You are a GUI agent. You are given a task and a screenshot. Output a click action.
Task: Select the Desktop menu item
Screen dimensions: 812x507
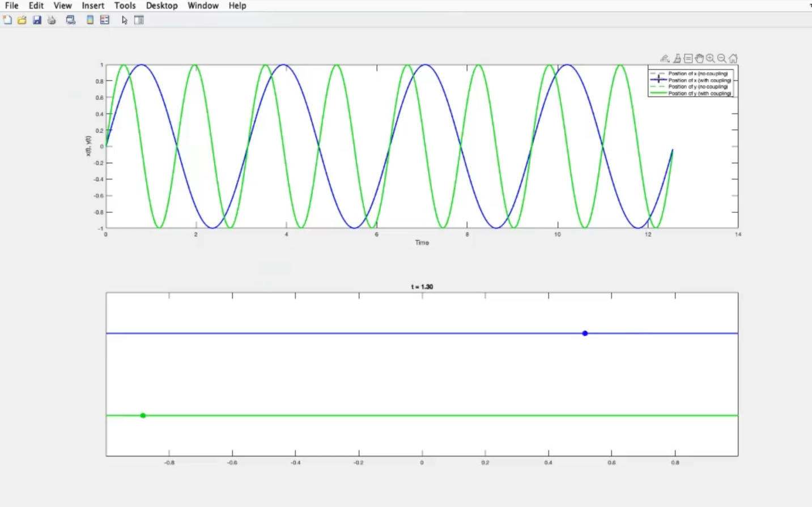coord(161,6)
